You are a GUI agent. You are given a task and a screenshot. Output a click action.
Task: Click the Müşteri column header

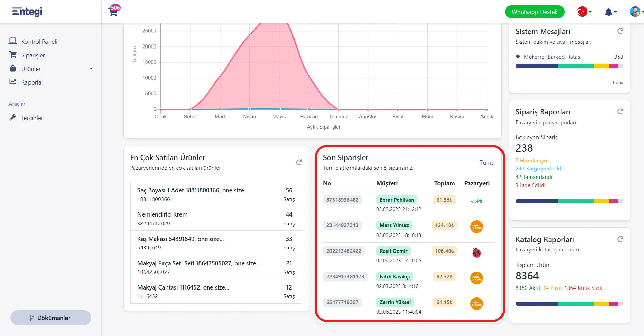387,183
